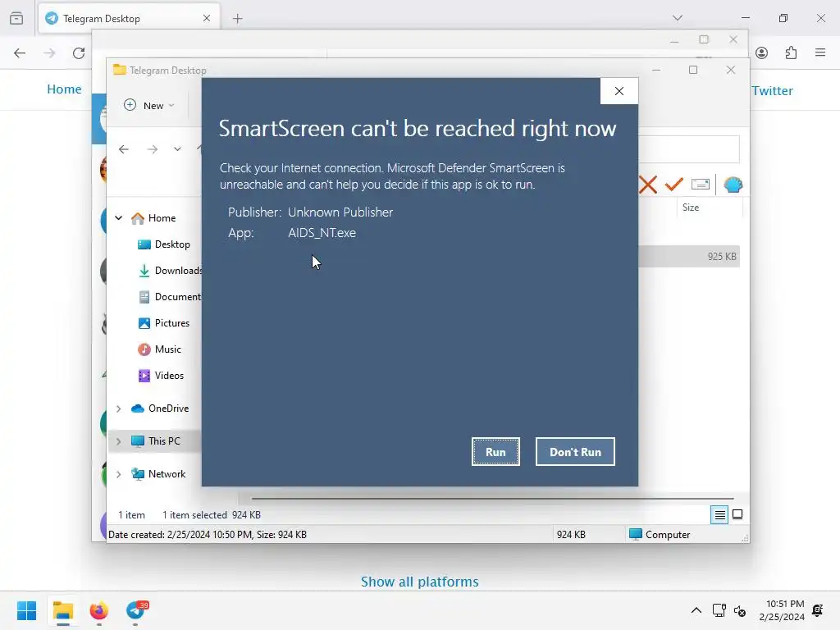Expand the Network tree node
The image size is (840, 630).
point(118,474)
